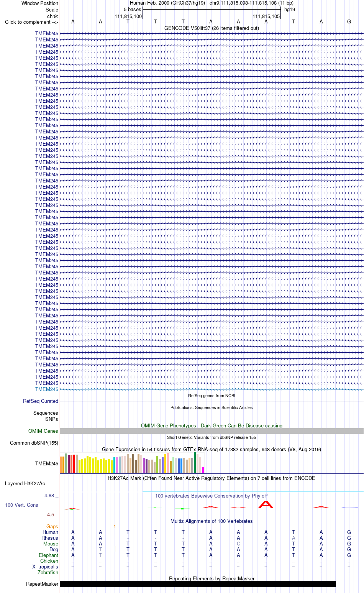Click the magenta bar in GTEx chart
Image resolution: width=364 pixels, height=593 pixels.
[x=203, y=470]
